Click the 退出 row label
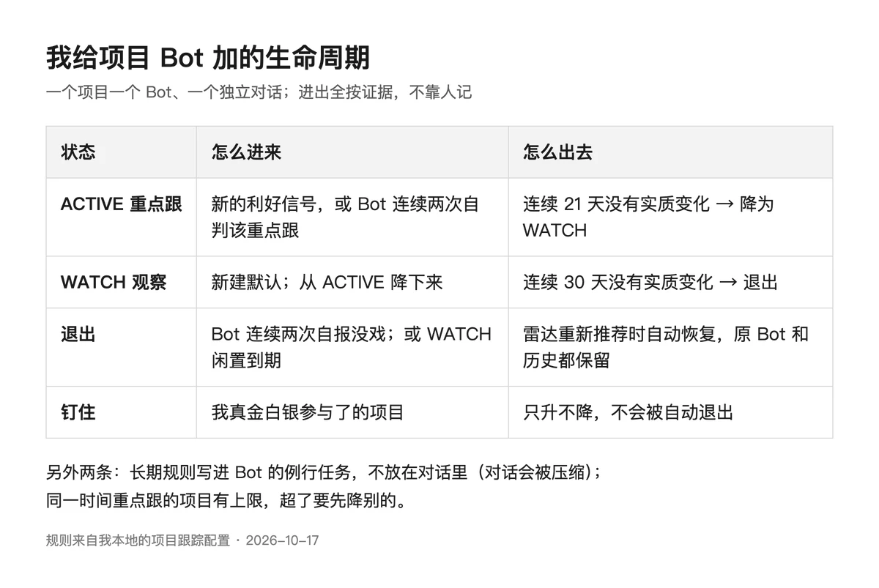This screenshot has width=879, height=588. 78,335
